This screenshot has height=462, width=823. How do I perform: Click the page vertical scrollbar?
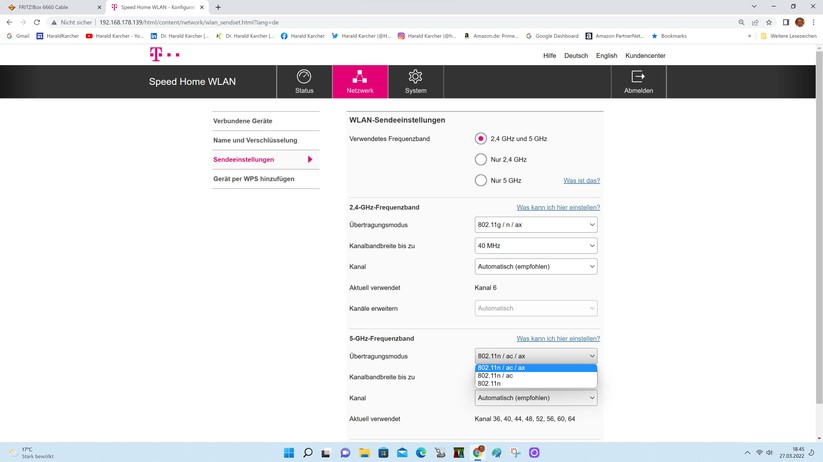click(819, 226)
